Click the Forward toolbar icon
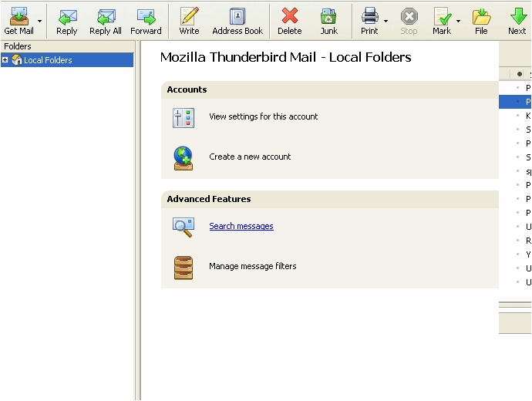The image size is (532, 401). [146, 17]
